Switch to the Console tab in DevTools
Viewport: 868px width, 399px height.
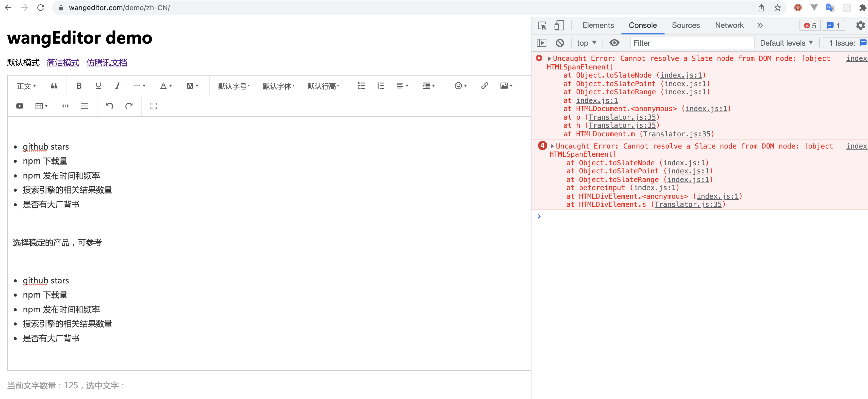coord(643,26)
